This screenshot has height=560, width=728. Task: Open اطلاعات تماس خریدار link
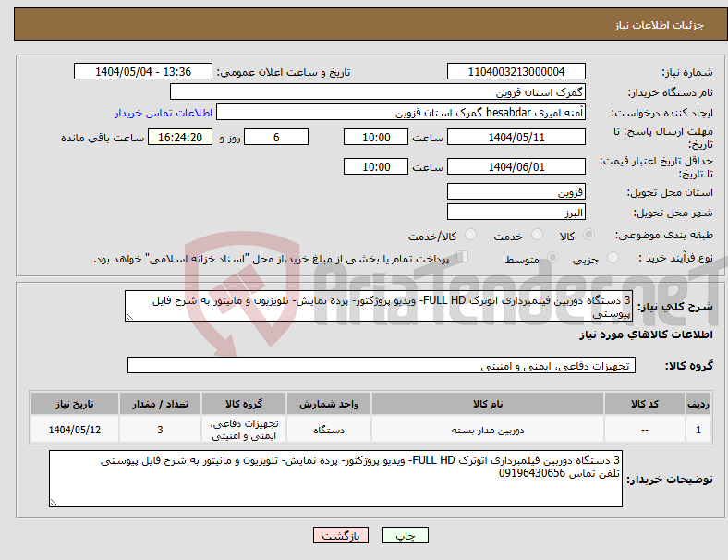[x=164, y=113]
